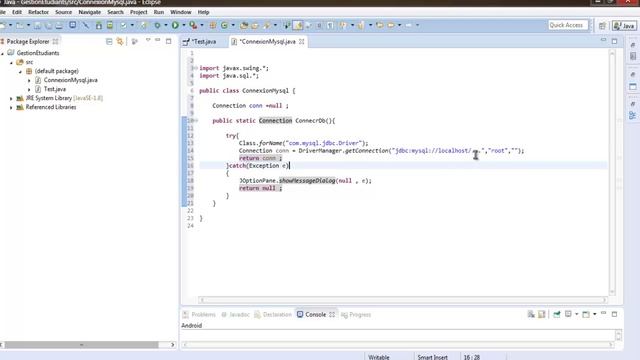The width and height of the screenshot is (640, 360).
Task: Click the Smart Insert status entry
Action: point(433,357)
